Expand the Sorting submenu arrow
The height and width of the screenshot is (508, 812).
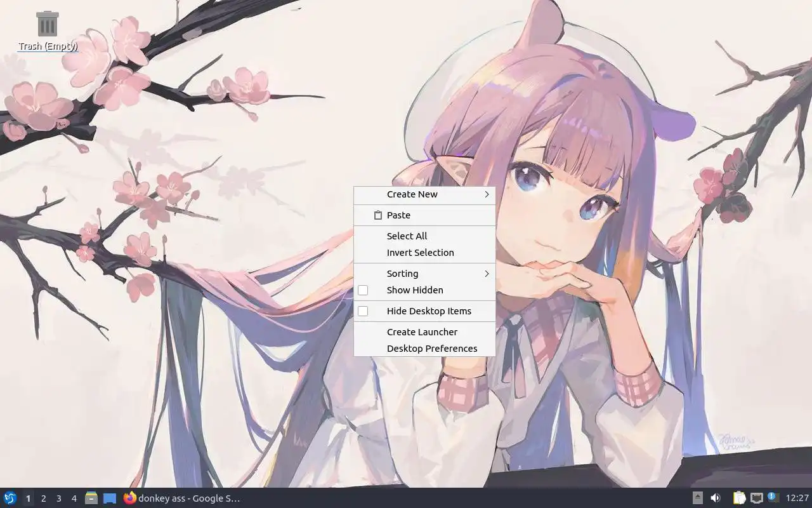pos(487,274)
